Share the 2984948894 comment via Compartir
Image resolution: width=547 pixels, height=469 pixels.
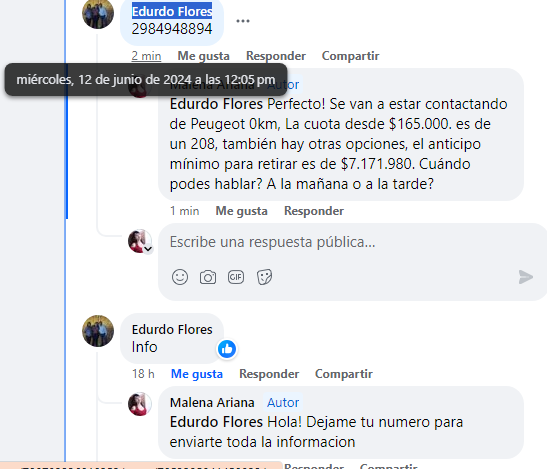coord(350,56)
